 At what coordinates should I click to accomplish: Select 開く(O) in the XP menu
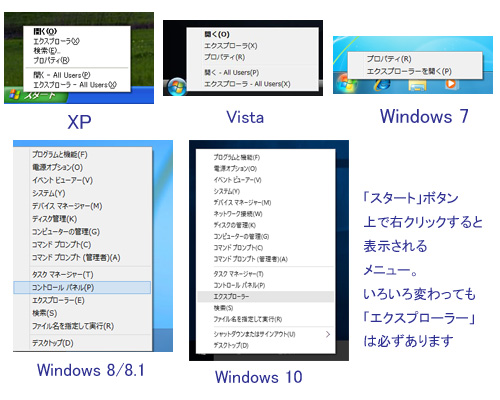(45, 32)
